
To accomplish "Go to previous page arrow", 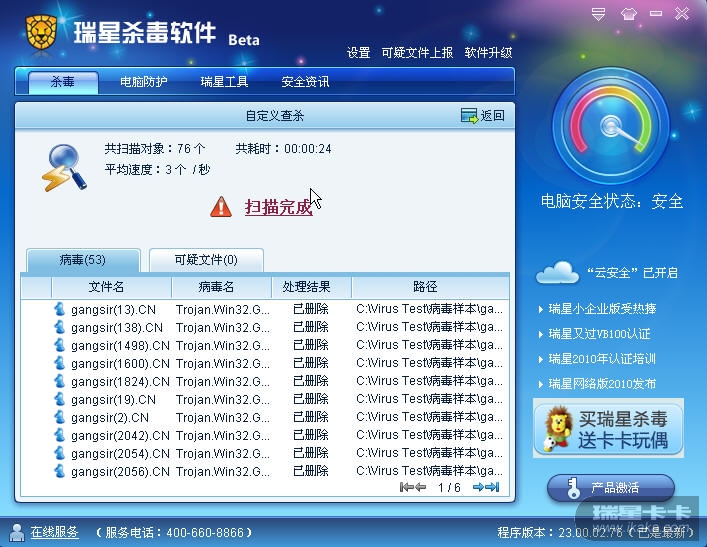I will [420, 487].
